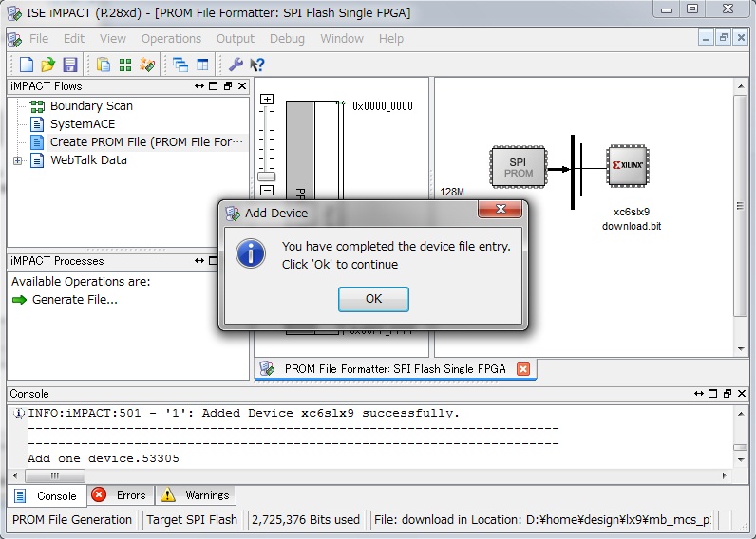Image resolution: width=756 pixels, height=539 pixels.
Task: Open the Debug menu
Action: click(x=287, y=39)
